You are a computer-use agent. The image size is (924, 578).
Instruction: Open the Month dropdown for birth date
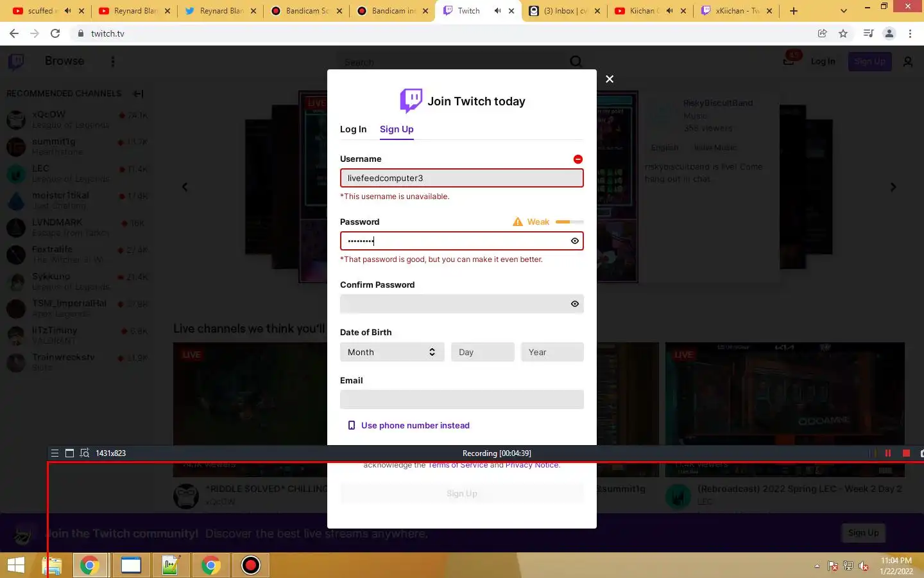pyautogui.click(x=392, y=352)
